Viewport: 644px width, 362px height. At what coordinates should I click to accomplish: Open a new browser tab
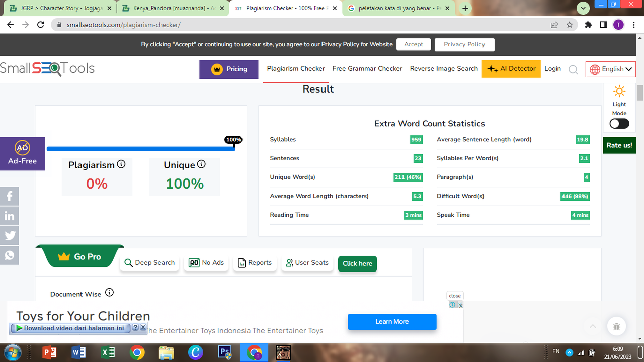pyautogui.click(x=465, y=8)
